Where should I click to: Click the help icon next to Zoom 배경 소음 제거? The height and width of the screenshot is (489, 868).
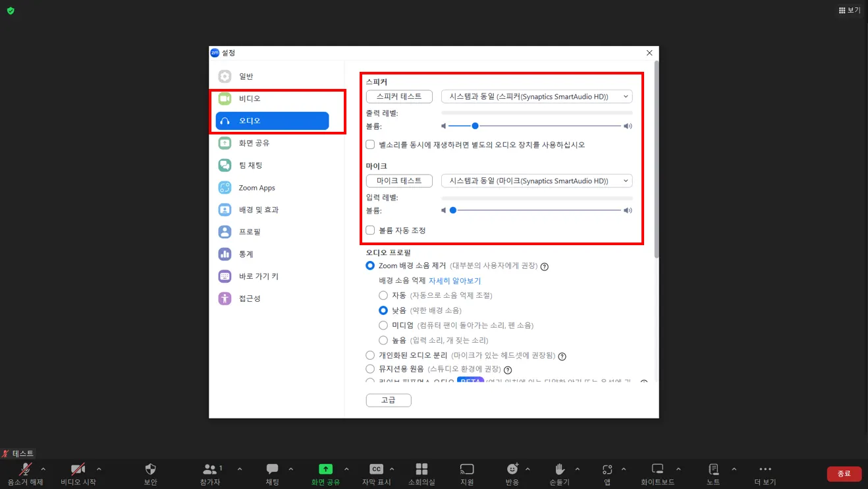click(545, 267)
